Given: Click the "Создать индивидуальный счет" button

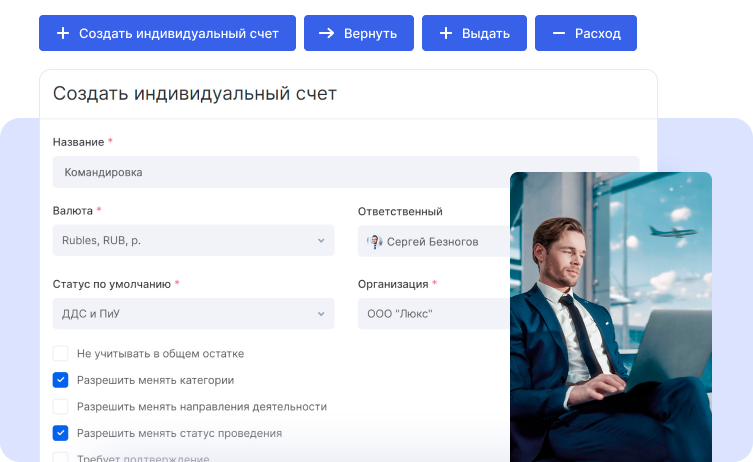Looking at the screenshot, I should click(167, 33).
